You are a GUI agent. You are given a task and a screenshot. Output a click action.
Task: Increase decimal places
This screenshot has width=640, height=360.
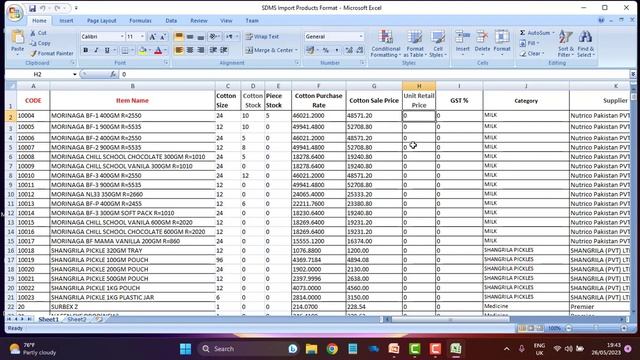pyautogui.click(x=349, y=50)
